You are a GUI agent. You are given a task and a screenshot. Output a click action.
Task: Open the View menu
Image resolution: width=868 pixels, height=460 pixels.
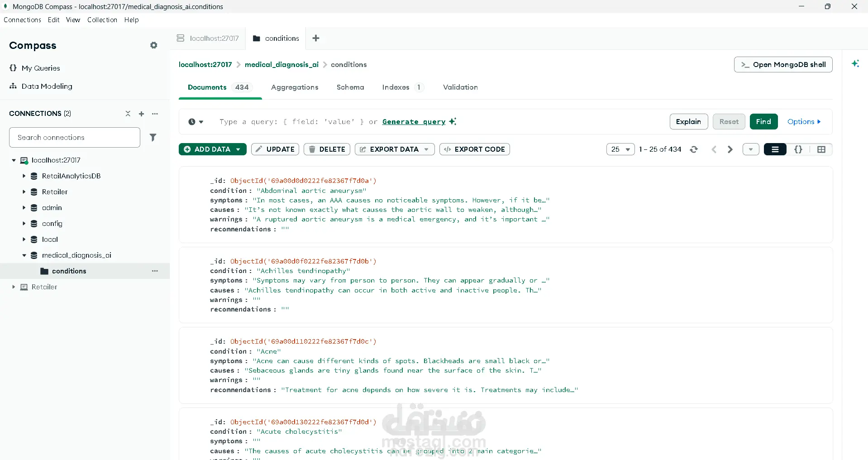click(73, 20)
